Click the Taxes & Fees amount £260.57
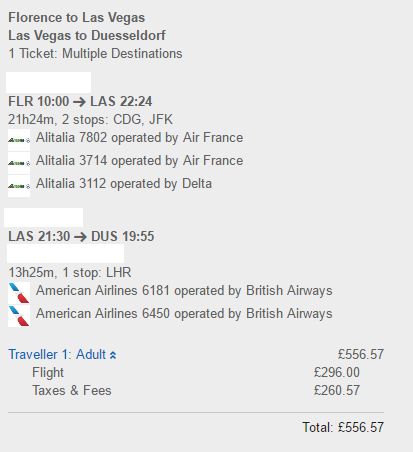The width and height of the screenshot is (413, 452). tap(337, 390)
